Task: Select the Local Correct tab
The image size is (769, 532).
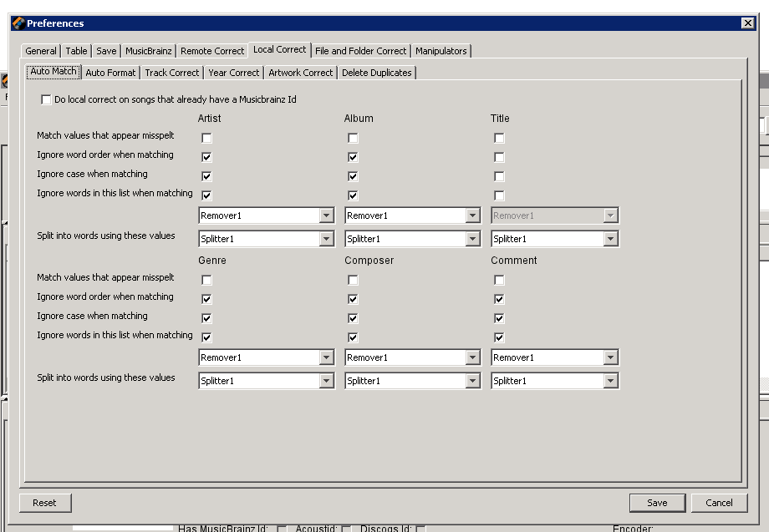Action: pos(279,49)
